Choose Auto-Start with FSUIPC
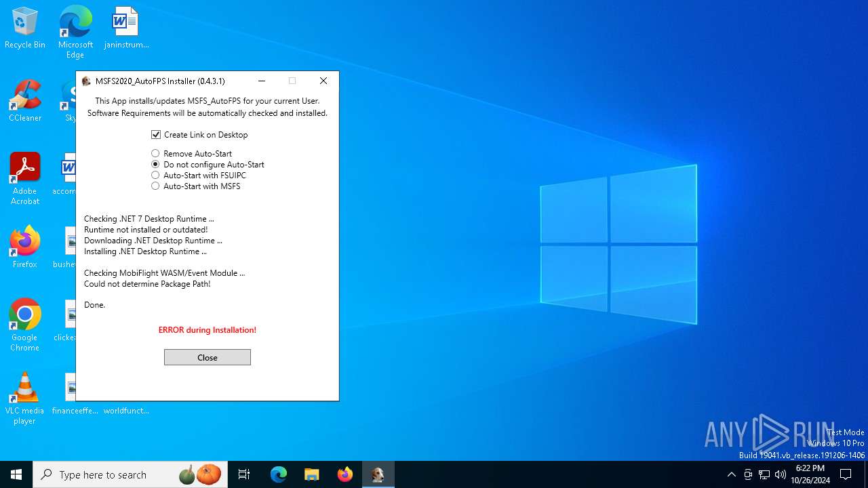 (199, 176)
